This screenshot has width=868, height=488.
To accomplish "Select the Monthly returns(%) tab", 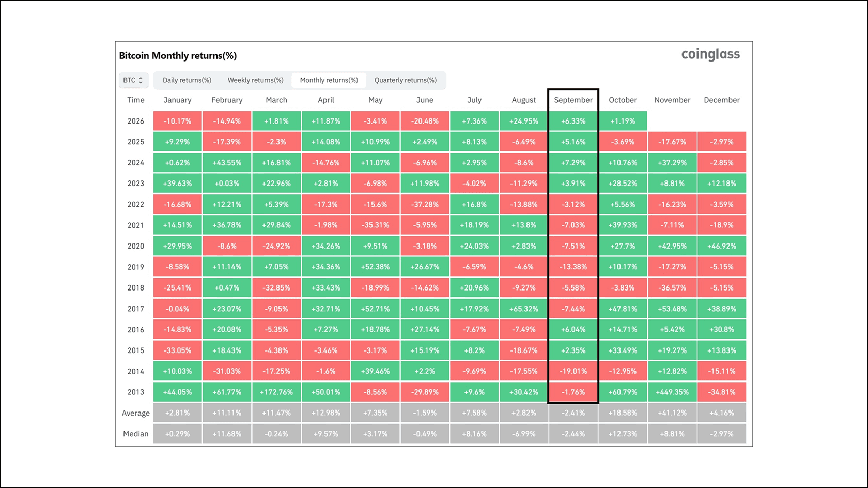I will point(329,80).
